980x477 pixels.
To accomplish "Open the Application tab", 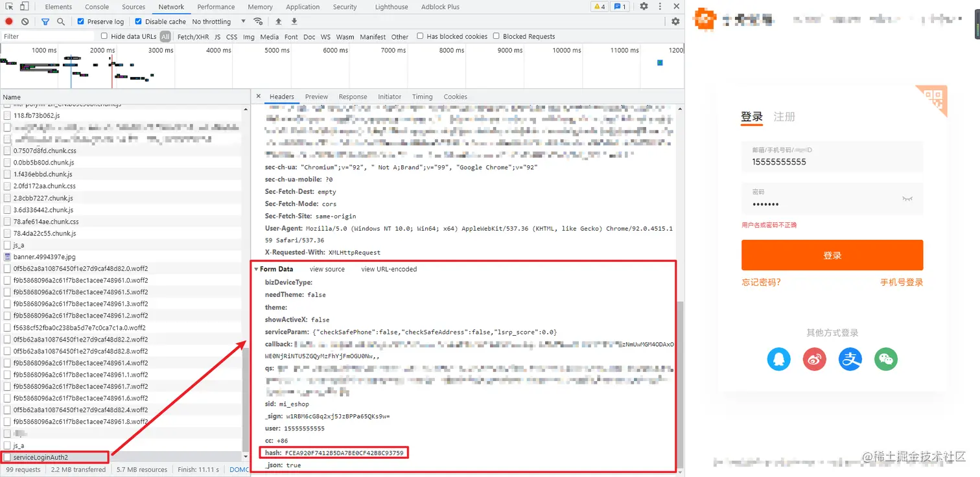I will click(303, 6).
